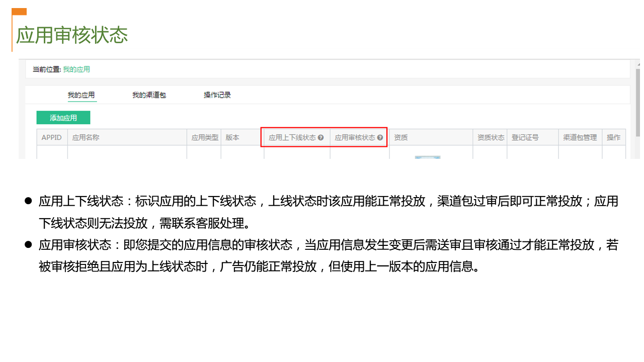Click help icon beside 应用审核状态

(x=380, y=137)
